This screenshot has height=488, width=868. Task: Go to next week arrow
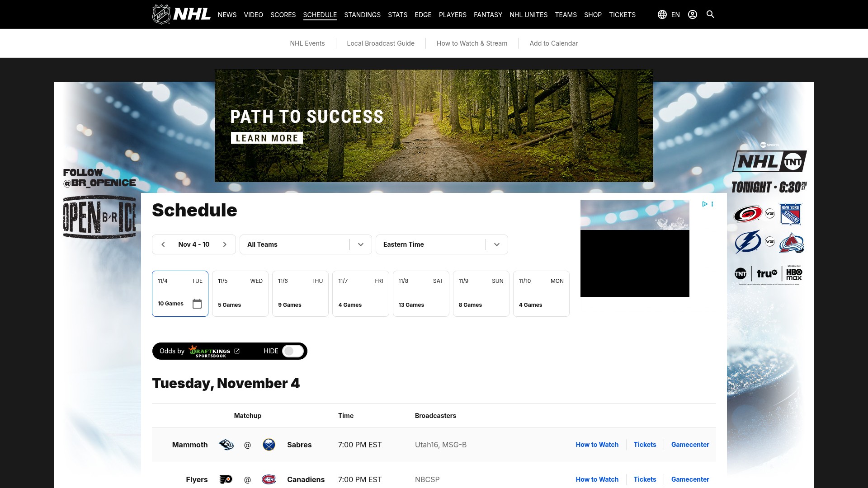(x=225, y=244)
